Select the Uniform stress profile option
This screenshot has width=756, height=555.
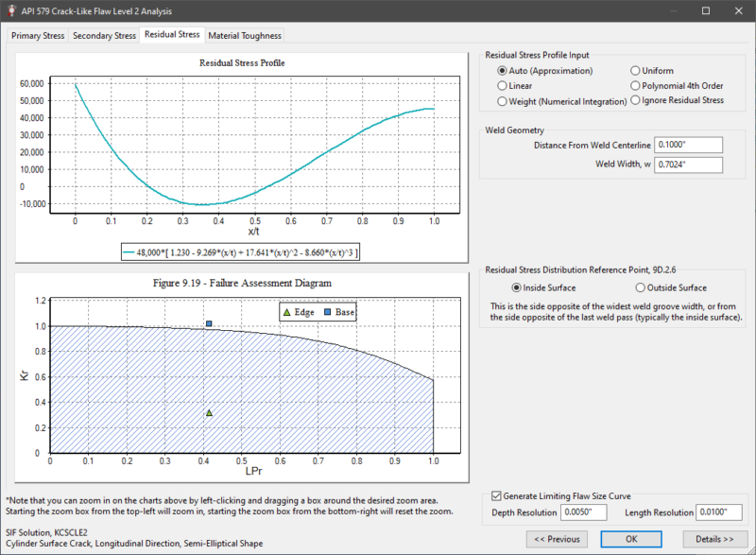coord(636,71)
